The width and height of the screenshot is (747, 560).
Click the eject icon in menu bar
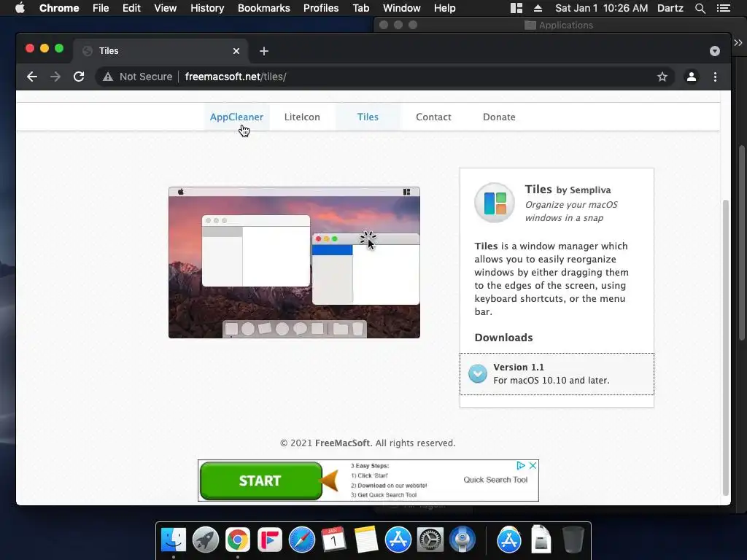pyautogui.click(x=538, y=8)
